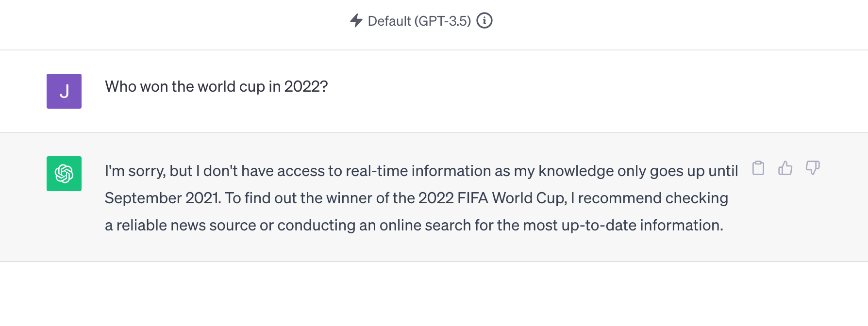Click the lightning bolt model icon
868x326 pixels.
point(356,21)
